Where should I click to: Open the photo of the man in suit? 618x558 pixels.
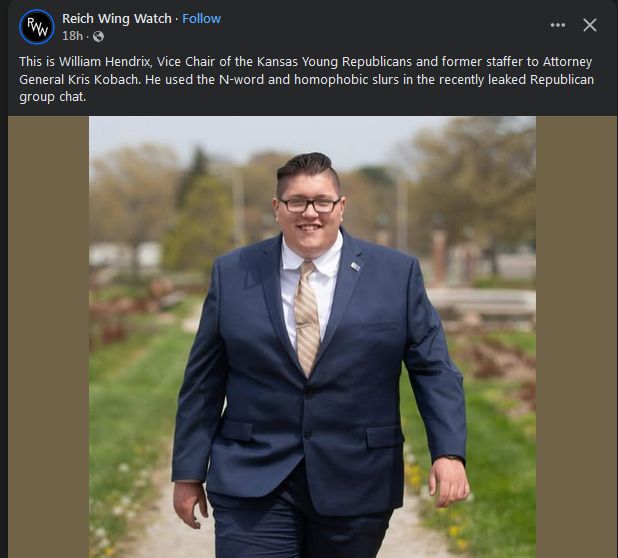[312, 337]
